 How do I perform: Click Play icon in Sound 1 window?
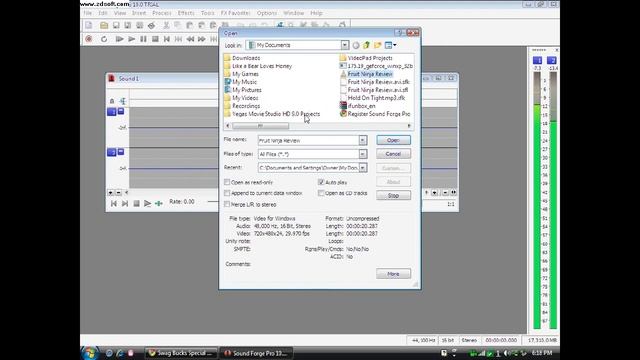pos(147,203)
